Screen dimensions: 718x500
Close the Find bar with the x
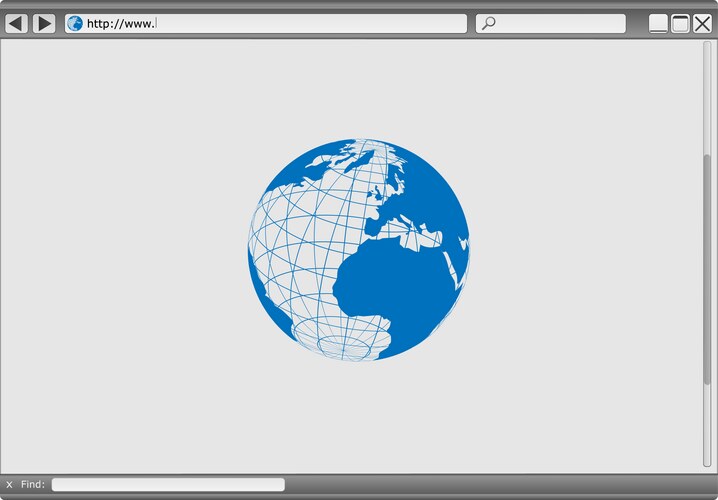coord(9,485)
